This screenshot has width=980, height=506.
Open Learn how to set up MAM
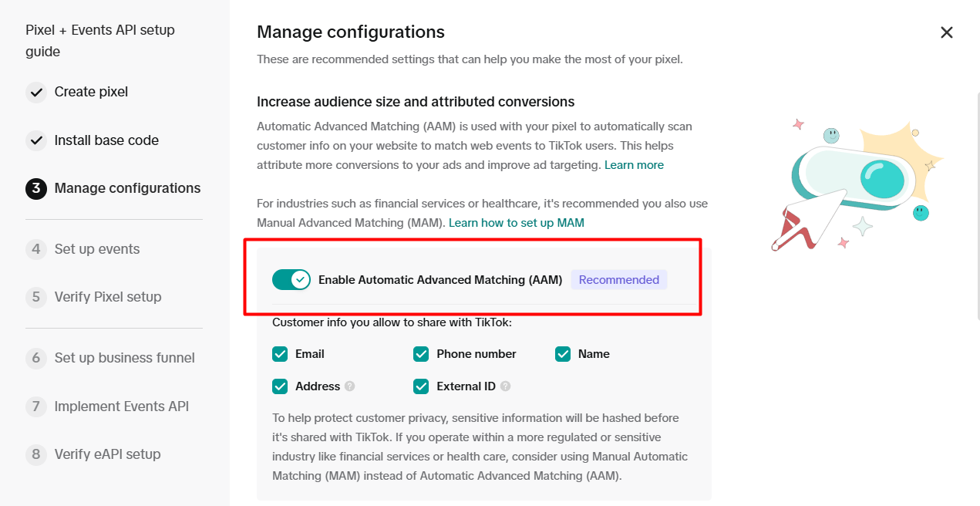(x=517, y=223)
